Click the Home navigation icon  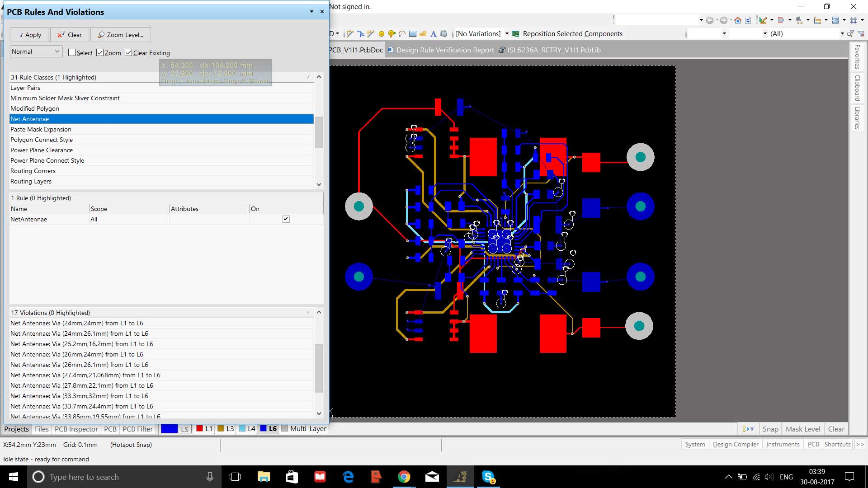(738, 20)
